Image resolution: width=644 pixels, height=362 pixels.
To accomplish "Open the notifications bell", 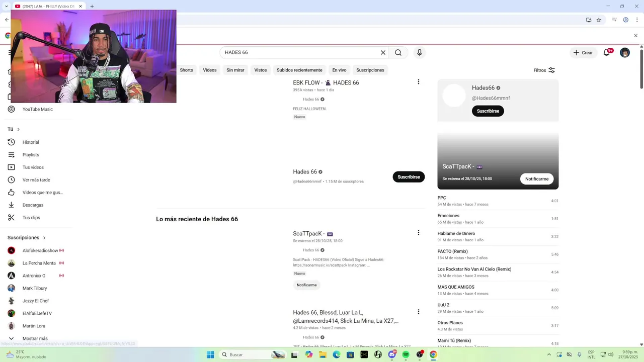I will pyautogui.click(x=607, y=52).
